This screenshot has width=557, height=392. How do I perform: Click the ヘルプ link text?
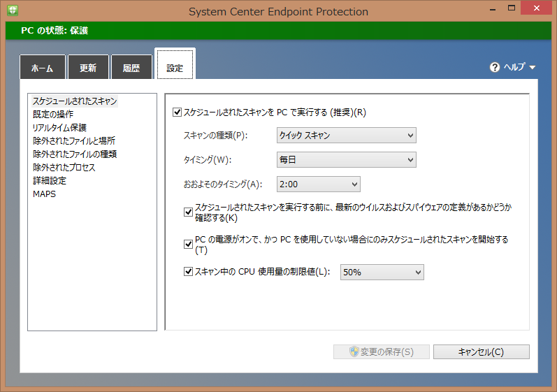point(514,67)
